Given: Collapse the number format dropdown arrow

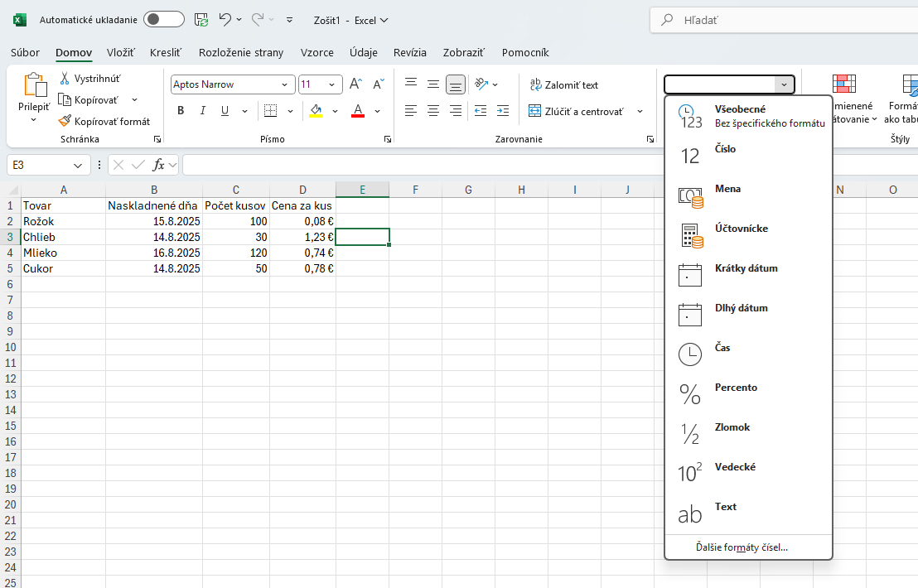Looking at the screenshot, I should pos(784,84).
